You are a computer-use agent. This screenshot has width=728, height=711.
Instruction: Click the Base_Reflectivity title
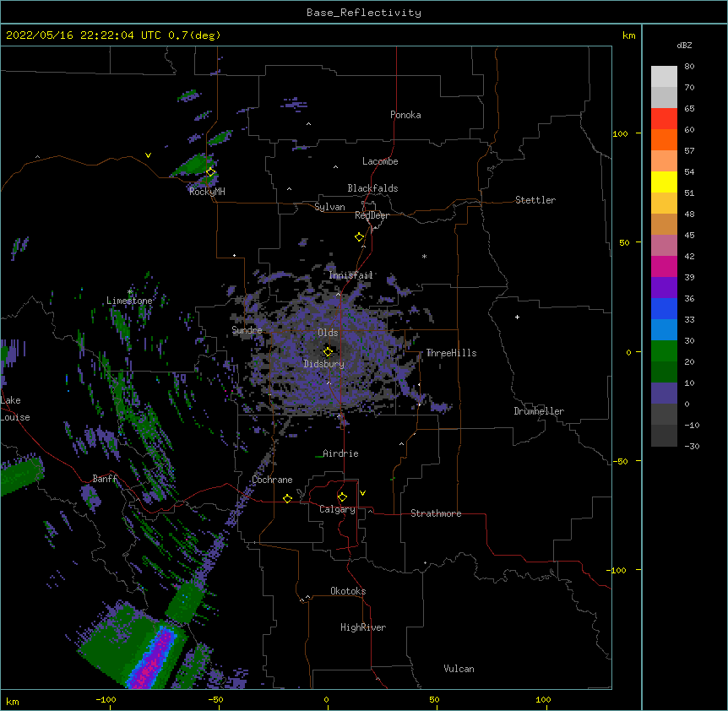364,13
